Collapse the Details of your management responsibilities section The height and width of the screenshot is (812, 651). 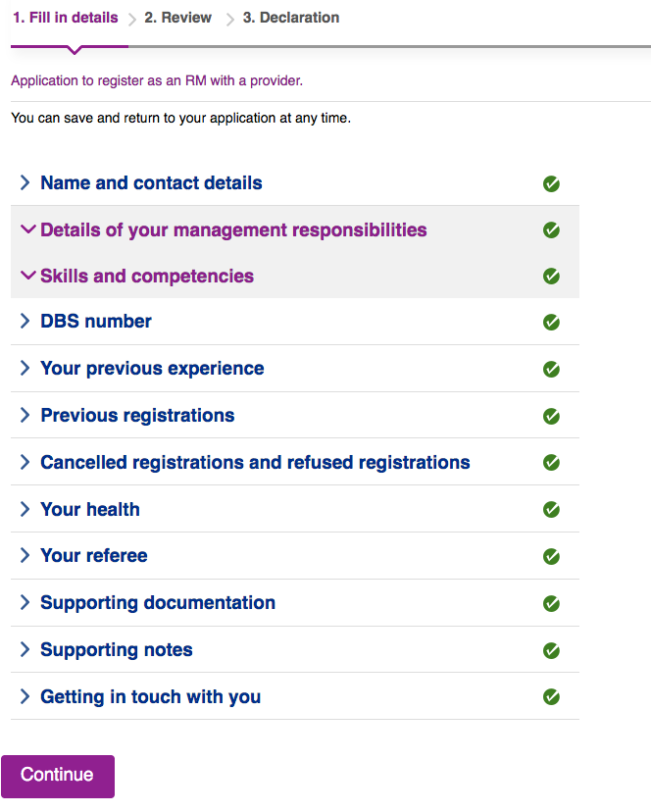click(x=232, y=229)
